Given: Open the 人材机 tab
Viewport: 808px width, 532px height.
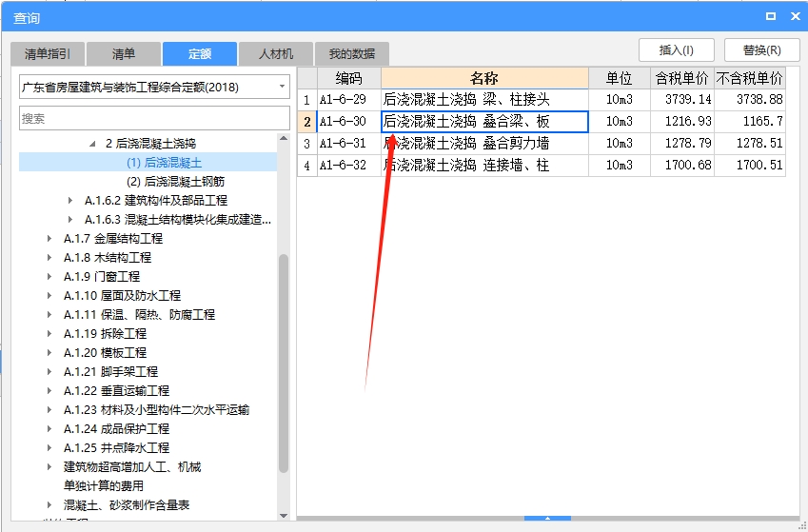Looking at the screenshot, I should pos(276,53).
